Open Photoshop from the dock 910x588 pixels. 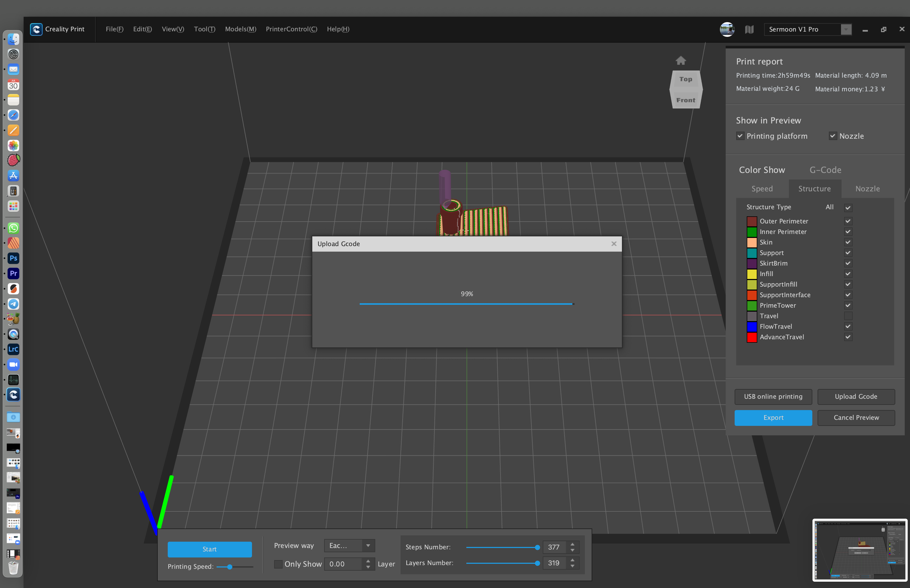click(13, 258)
